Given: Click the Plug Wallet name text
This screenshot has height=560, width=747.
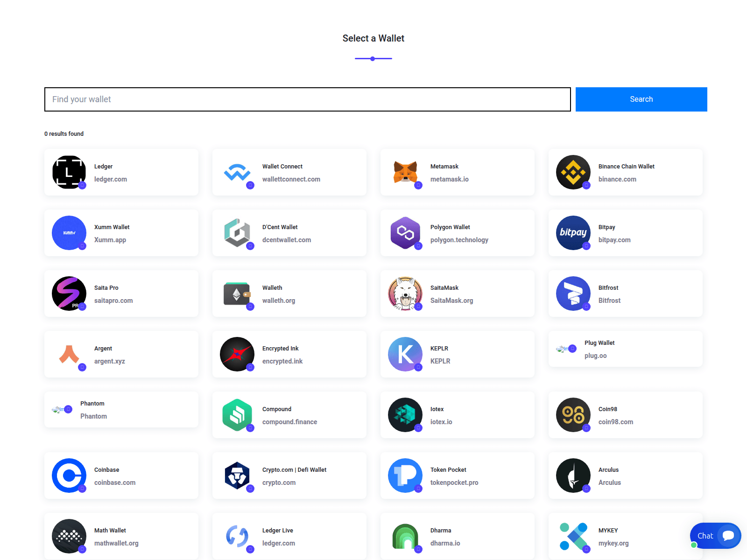Looking at the screenshot, I should pos(599,343).
